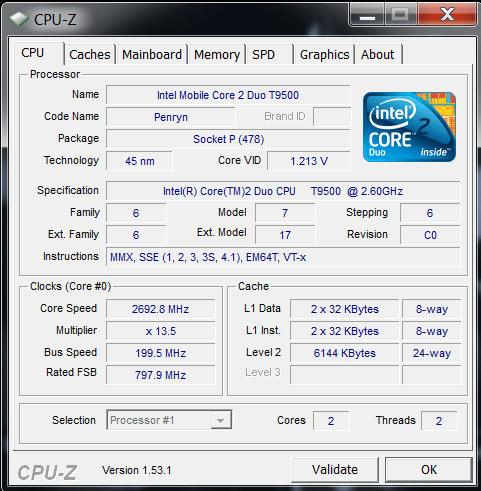This screenshot has height=491, width=481.
Task: Click the Instructions field listing MMX, SSE
Action: (x=283, y=257)
